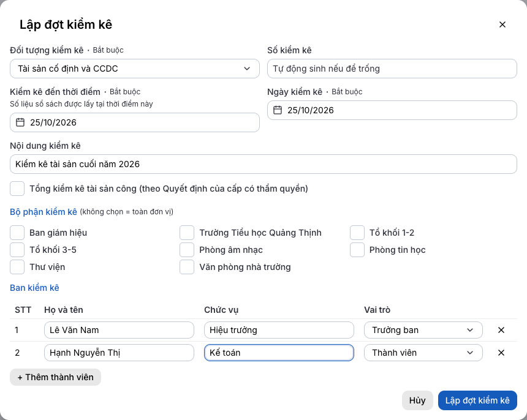Edit the name field Lê Văn Nam

(119, 330)
